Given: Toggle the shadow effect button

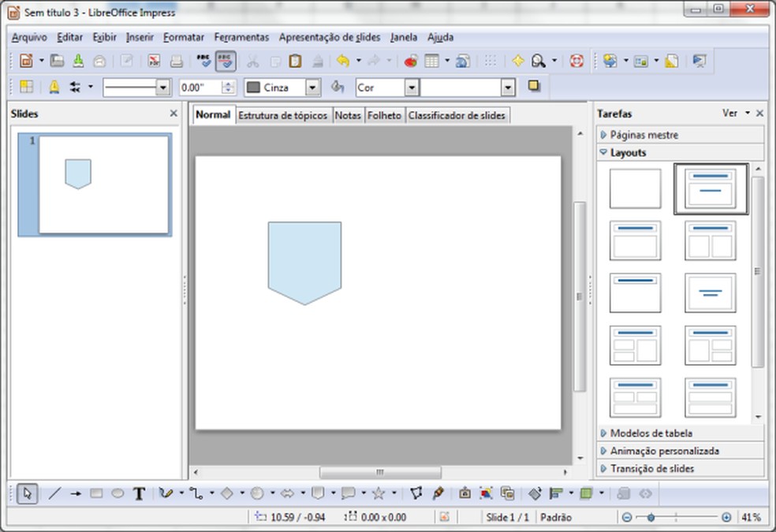Looking at the screenshot, I should (535, 87).
